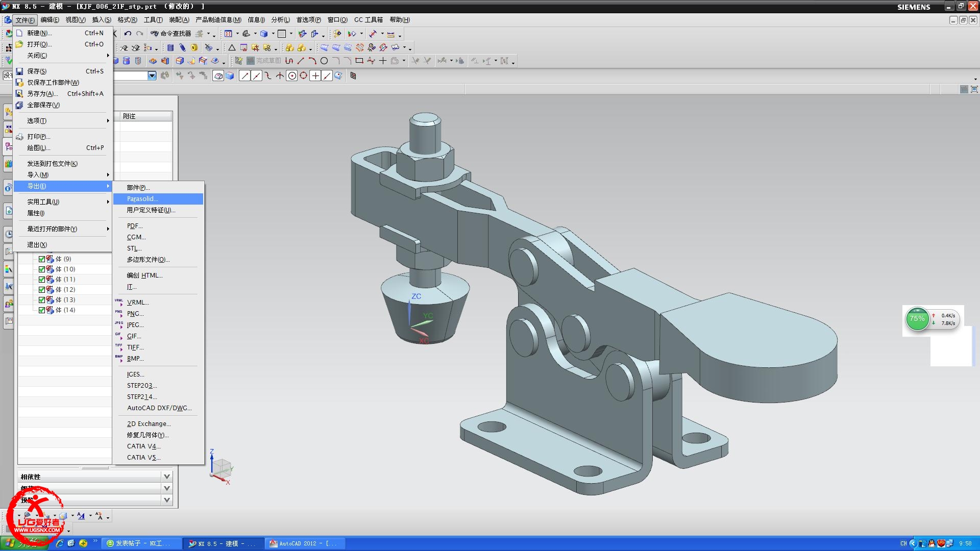Uncheck the 体 (14) checkbox
Image resolution: width=980 pixels, height=551 pixels.
click(42, 310)
